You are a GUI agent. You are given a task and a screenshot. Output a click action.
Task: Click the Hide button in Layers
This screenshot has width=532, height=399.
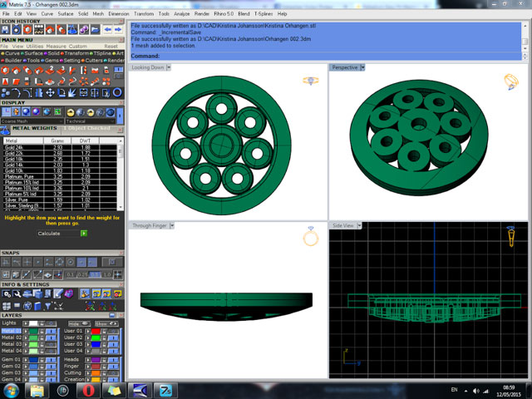75,323
